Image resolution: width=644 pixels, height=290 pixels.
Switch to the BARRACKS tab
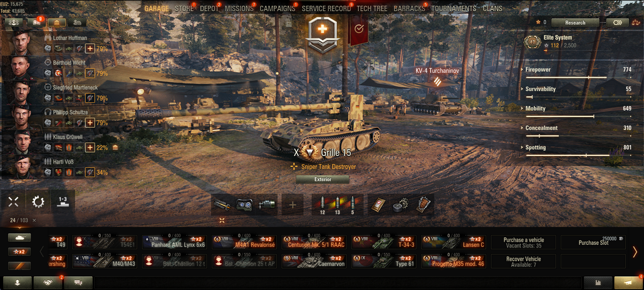pyautogui.click(x=409, y=9)
